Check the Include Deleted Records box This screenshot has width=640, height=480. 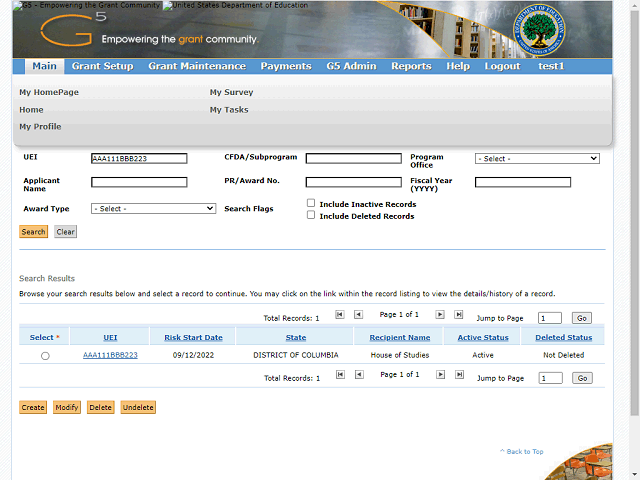[x=311, y=216]
